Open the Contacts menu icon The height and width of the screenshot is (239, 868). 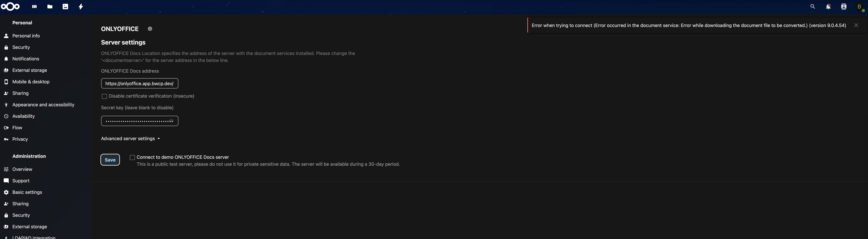point(844,6)
